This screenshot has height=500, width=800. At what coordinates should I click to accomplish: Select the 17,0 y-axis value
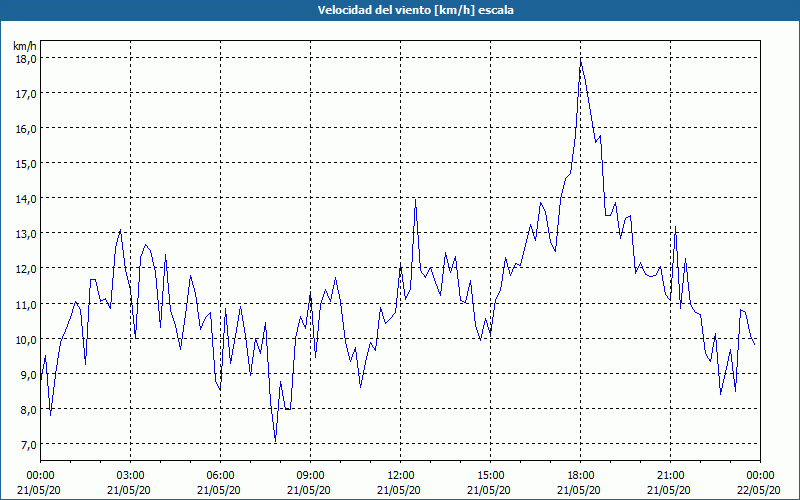point(26,93)
